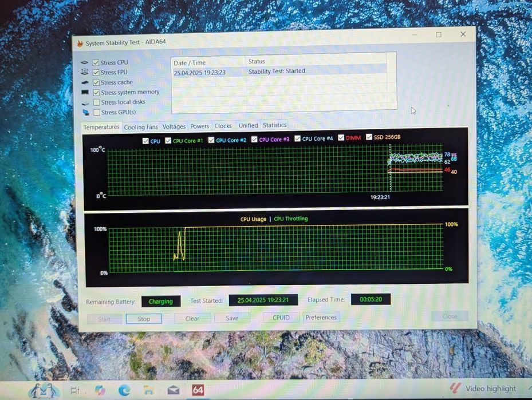Click the CPU Throttling graph label
Image resolution: width=532 pixels, height=400 pixels.
tap(291, 219)
